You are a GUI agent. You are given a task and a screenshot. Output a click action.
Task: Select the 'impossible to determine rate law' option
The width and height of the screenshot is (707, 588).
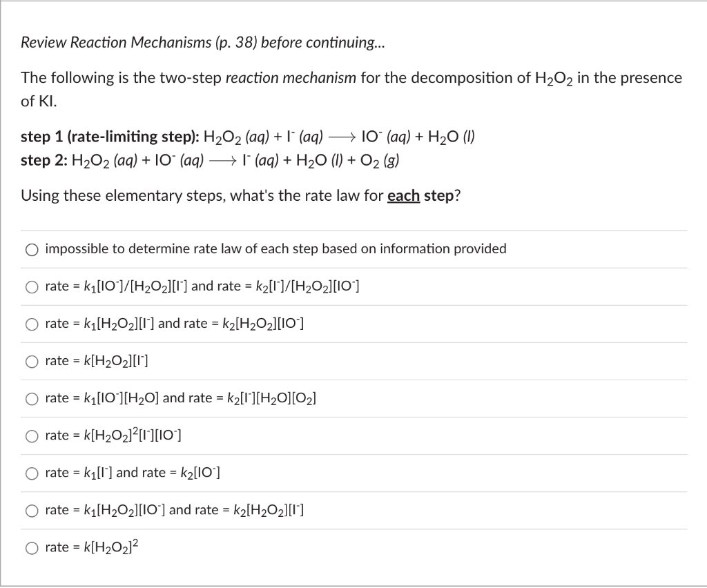tap(275, 249)
